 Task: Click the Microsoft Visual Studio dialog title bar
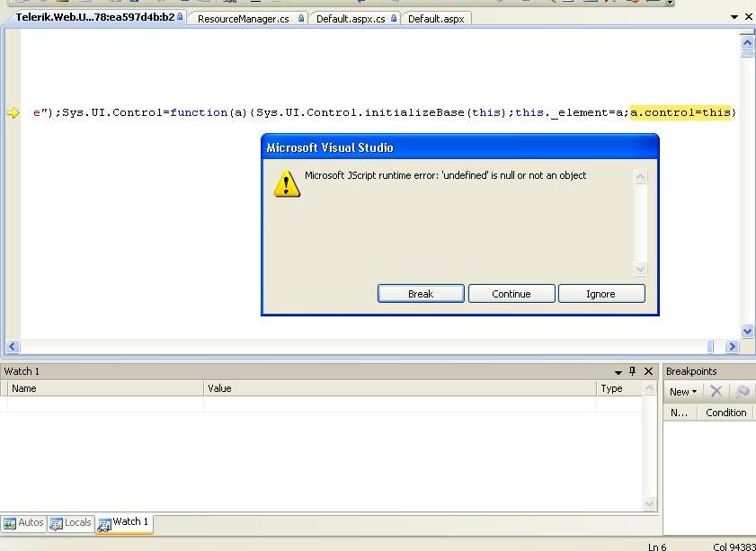point(460,147)
